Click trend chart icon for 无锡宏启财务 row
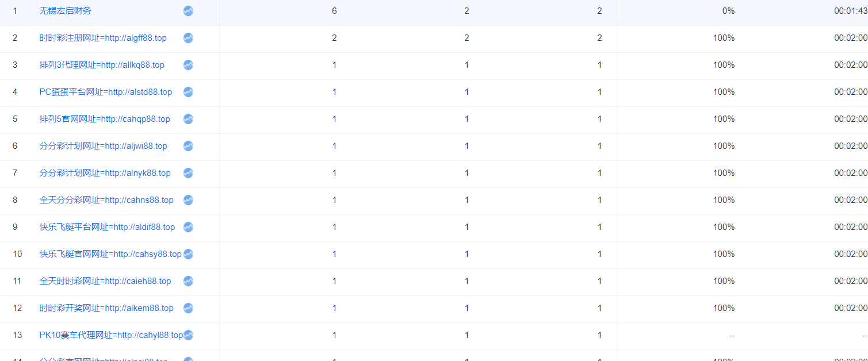The width and height of the screenshot is (868, 361). pyautogui.click(x=188, y=11)
